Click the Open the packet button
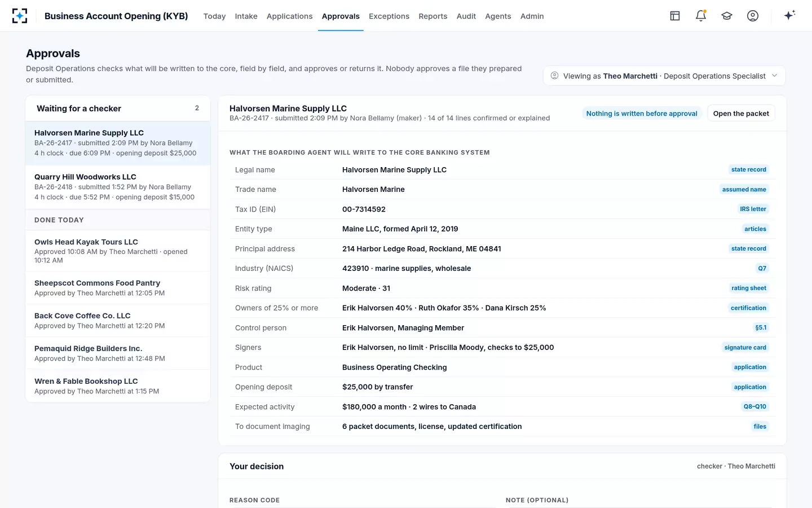 pyautogui.click(x=741, y=113)
